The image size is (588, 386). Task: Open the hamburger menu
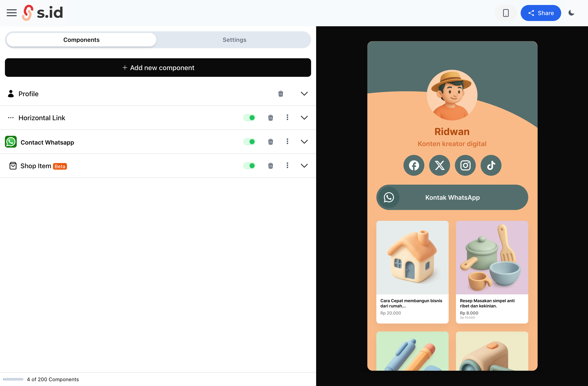12,13
